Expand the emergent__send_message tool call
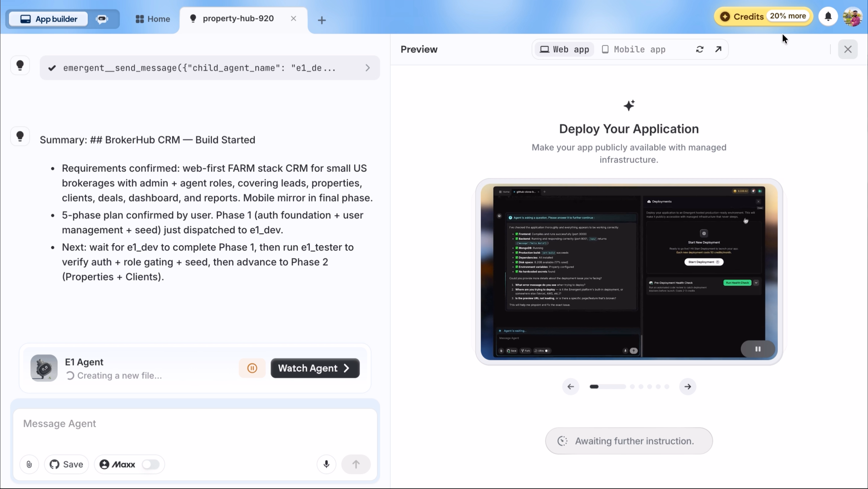868x489 pixels. (x=368, y=68)
